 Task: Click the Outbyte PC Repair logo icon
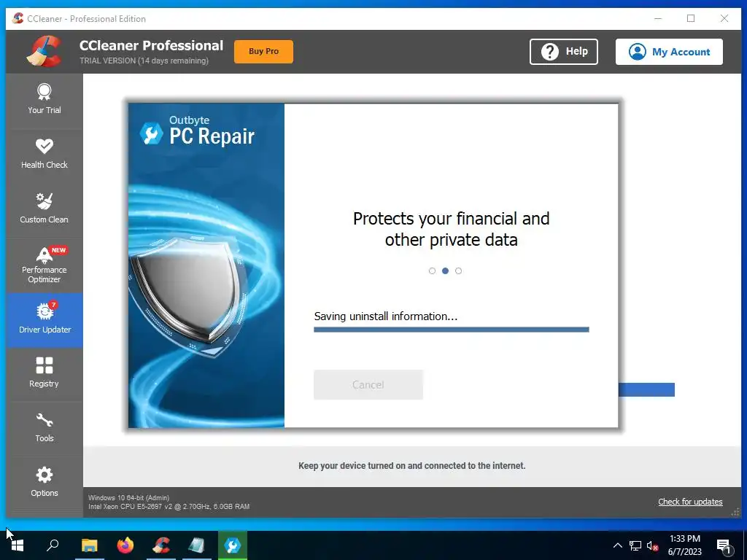pos(152,133)
